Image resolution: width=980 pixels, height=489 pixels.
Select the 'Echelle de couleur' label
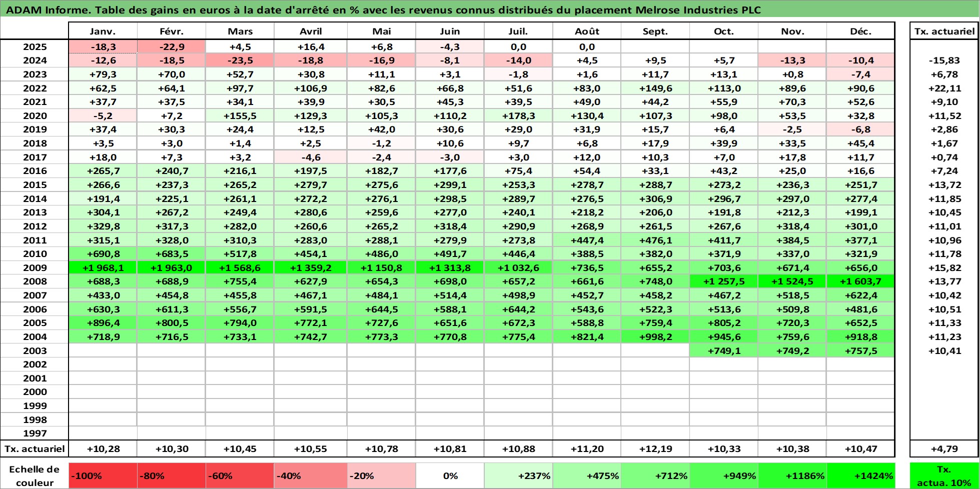35,476
